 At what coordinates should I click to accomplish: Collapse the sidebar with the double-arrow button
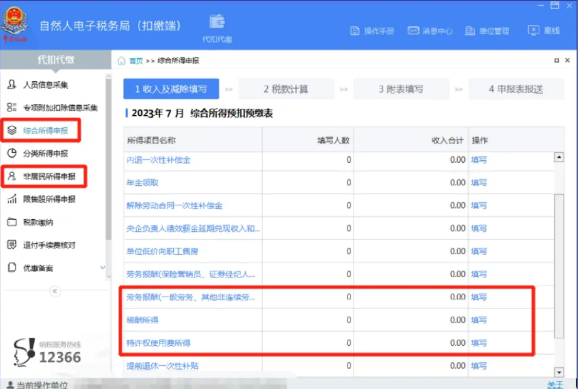55,291
